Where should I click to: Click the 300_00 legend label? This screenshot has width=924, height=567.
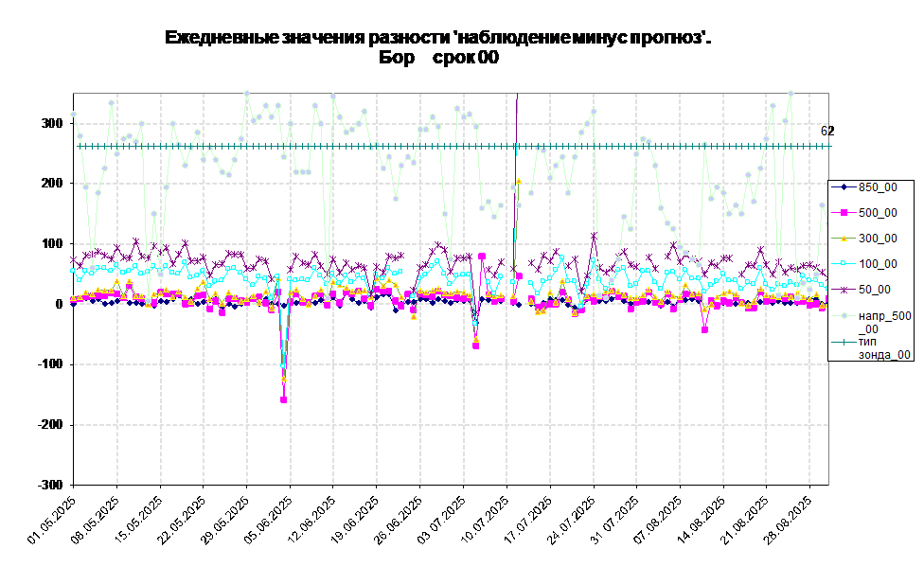click(878, 239)
